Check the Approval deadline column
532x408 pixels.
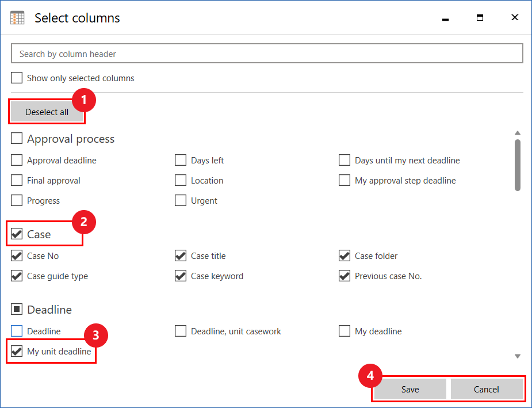click(x=17, y=160)
